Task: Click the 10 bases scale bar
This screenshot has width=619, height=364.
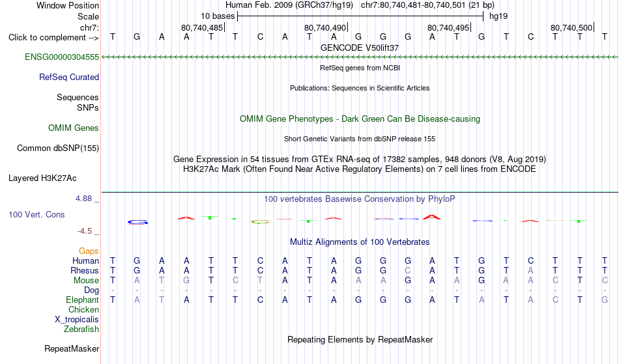Action: pos(360,16)
